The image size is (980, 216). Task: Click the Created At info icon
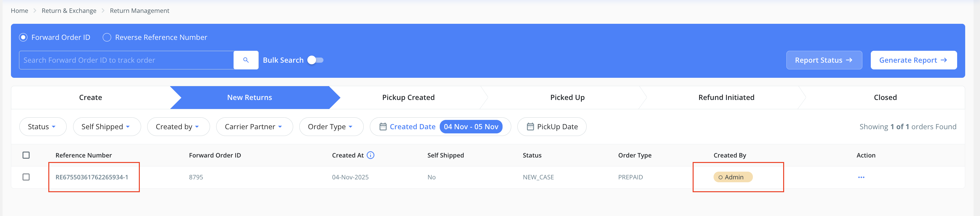(x=370, y=155)
